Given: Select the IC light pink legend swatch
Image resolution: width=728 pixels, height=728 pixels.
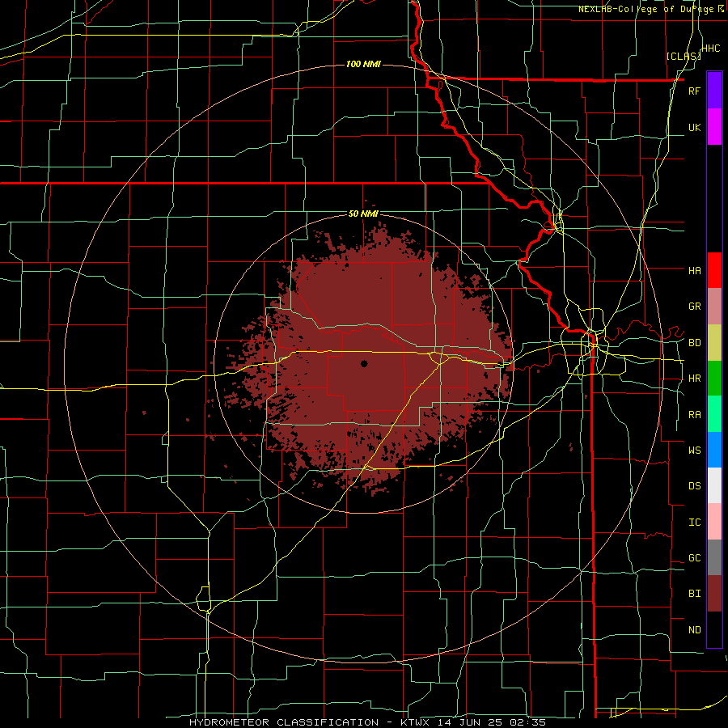Looking at the screenshot, I should coord(714,522).
